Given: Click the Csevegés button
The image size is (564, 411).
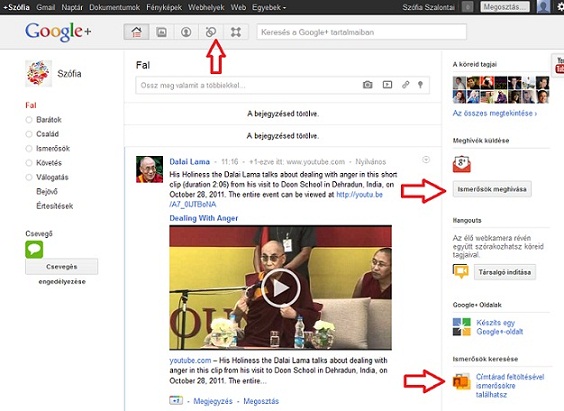Looking at the screenshot, I should pyautogui.click(x=62, y=267).
